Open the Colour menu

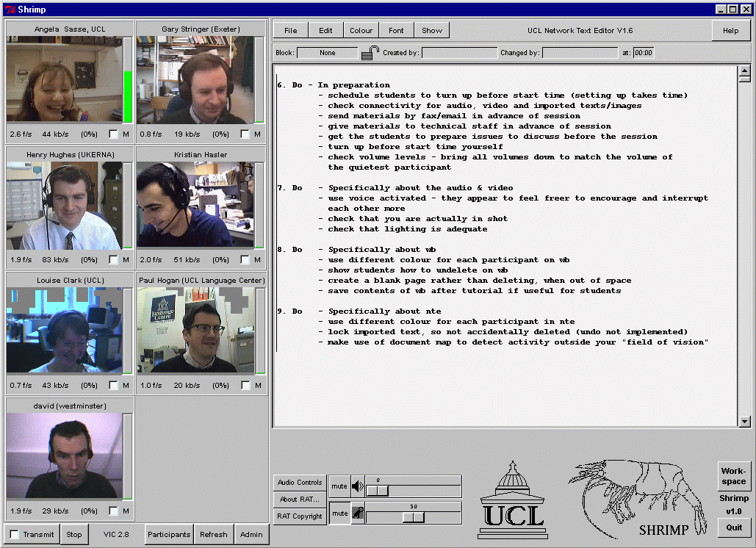click(x=361, y=30)
